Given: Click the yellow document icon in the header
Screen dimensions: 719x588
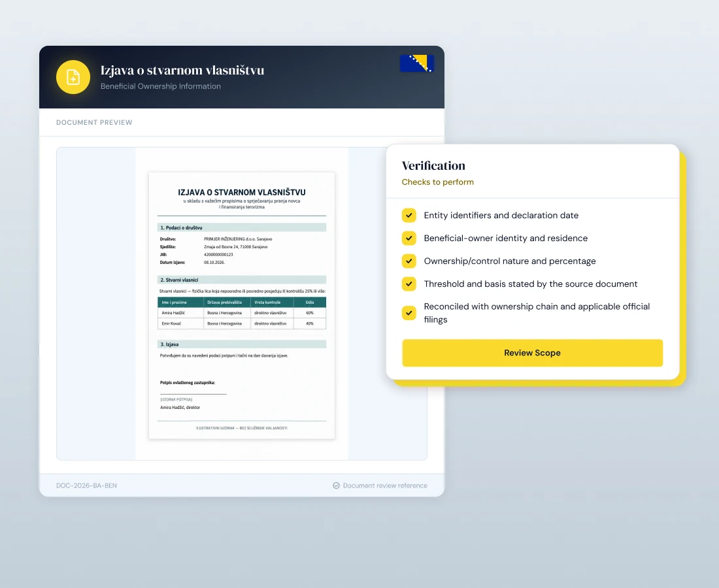Looking at the screenshot, I should [73, 77].
